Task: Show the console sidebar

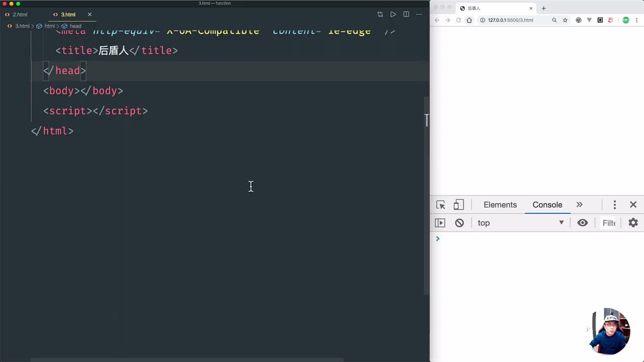Action: coord(440,223)
